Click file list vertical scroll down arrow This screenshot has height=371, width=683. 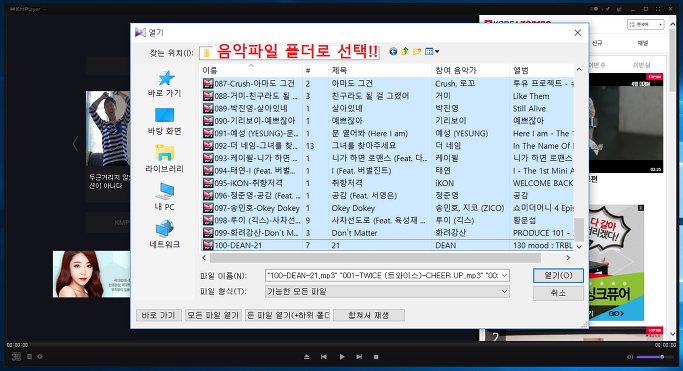(579, 246)
